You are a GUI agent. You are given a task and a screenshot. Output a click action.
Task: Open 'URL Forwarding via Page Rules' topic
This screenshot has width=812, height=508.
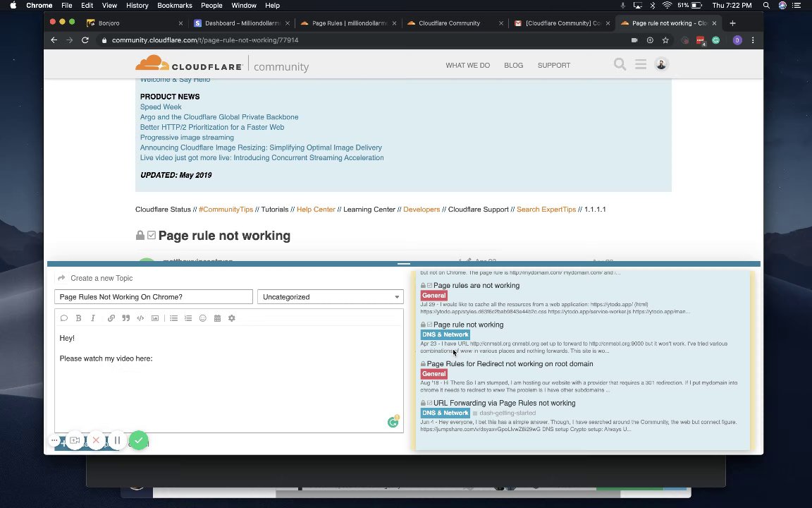click(x=505, y=404)
